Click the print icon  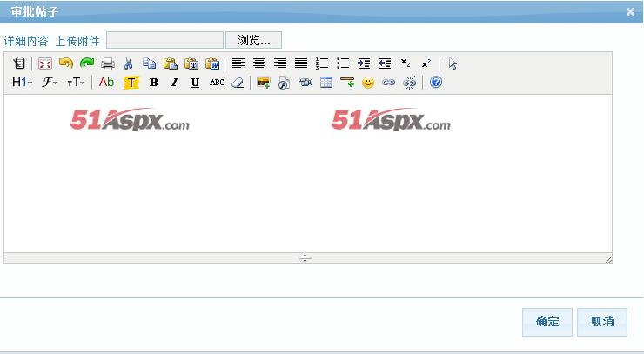click(x=108, y=63)
